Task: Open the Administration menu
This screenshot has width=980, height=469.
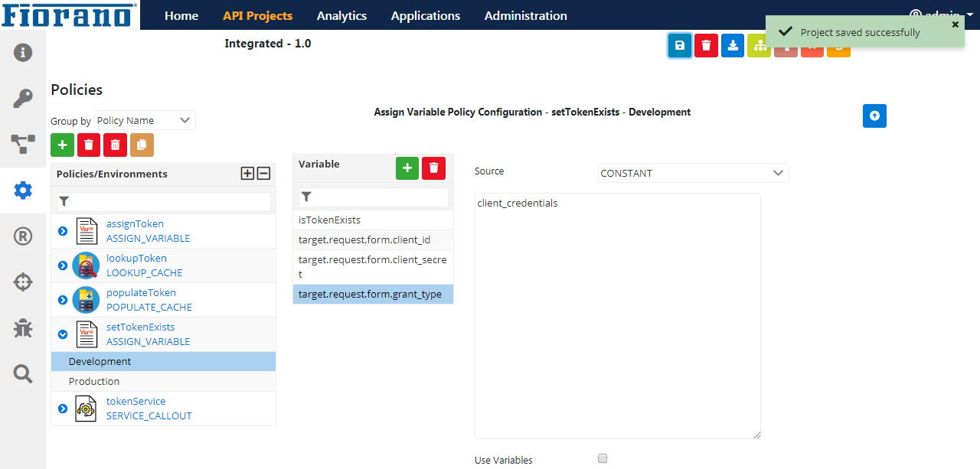Action: 526,15
